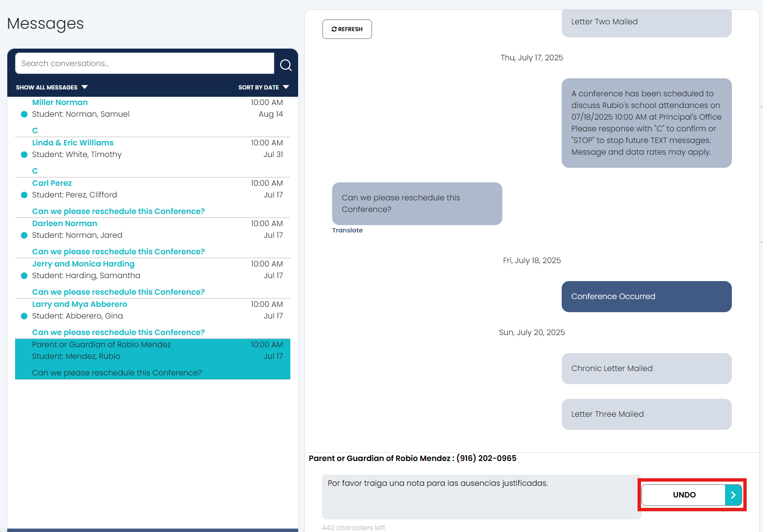
Task: Focus the Search conversations field
Action: click(x=144, y=64)
